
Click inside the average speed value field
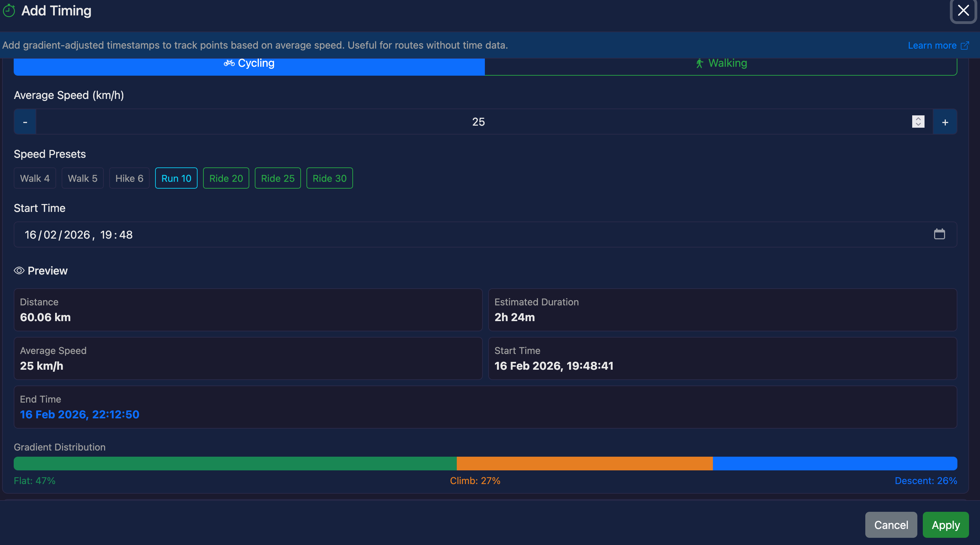point(478,122)
